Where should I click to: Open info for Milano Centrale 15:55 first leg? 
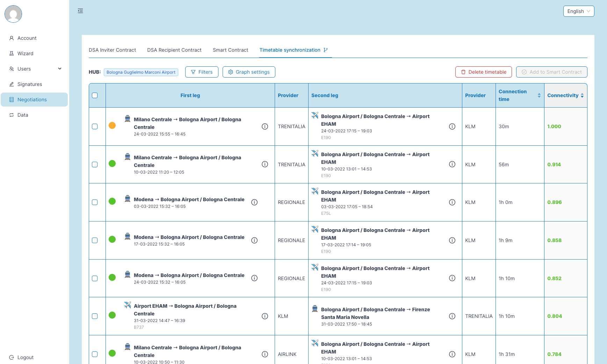(x=265, y=126)
